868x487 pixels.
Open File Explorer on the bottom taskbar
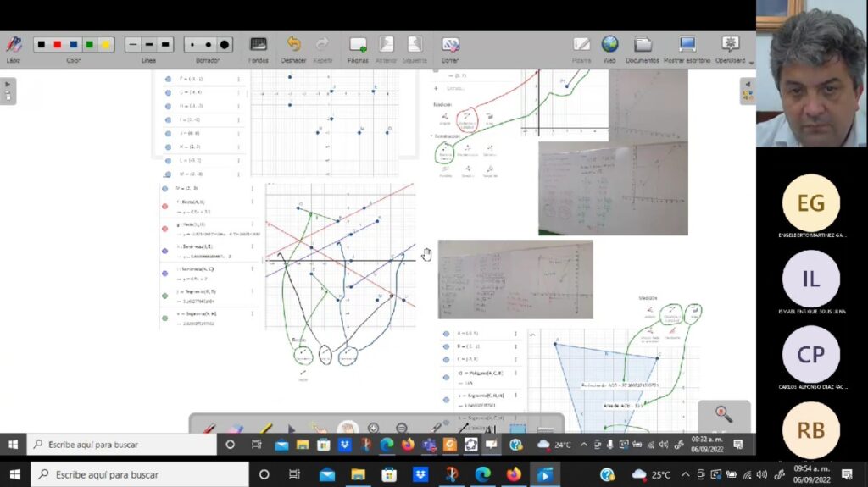(x=359, y=474)
